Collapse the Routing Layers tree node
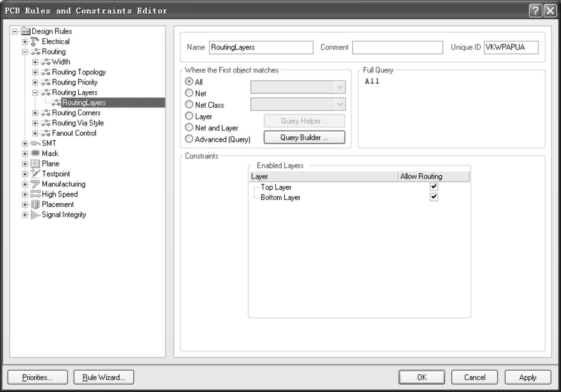 pos(35,92)
